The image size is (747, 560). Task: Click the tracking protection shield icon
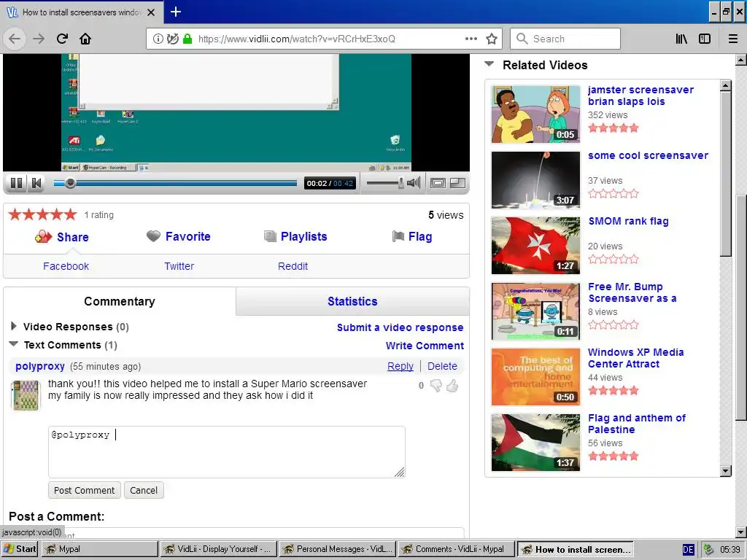[173, 39]
